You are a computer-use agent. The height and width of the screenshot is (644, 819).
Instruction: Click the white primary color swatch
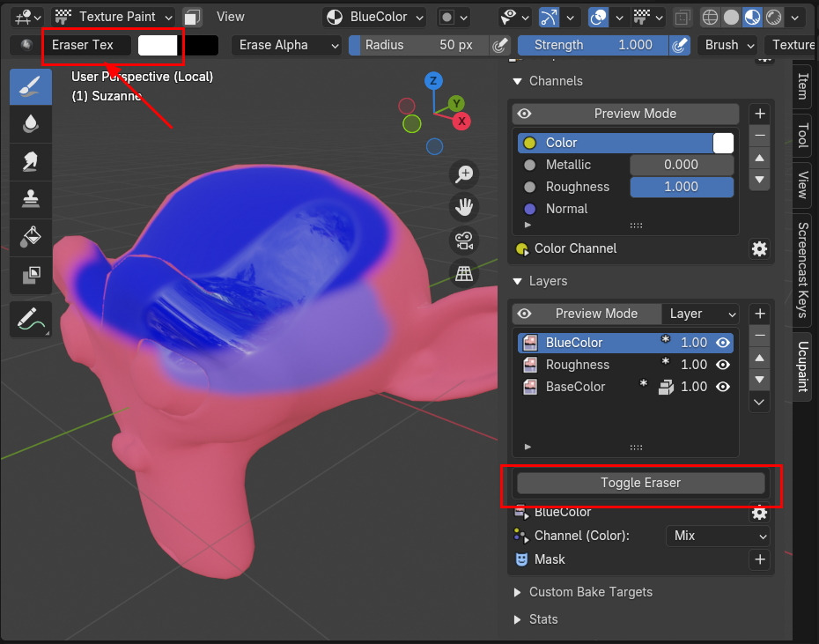coord(158,46)
